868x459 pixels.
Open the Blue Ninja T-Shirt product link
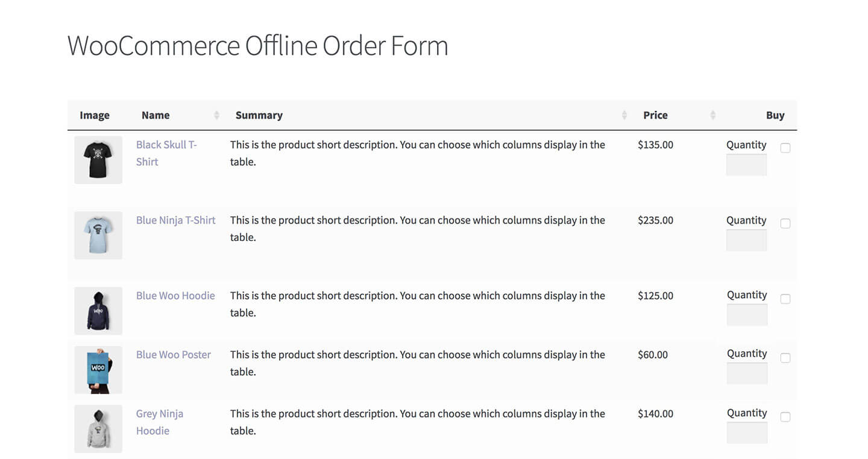pyautogui.click(x=175, y=220)
